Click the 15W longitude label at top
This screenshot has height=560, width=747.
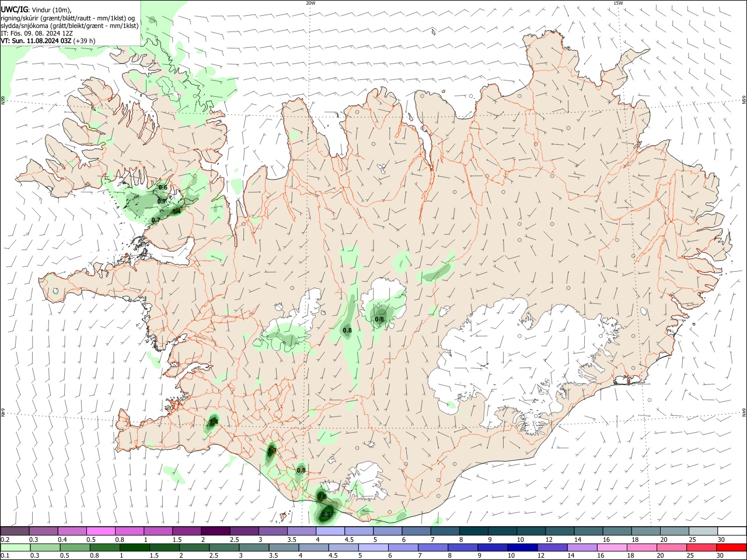[x=618, y=3]
